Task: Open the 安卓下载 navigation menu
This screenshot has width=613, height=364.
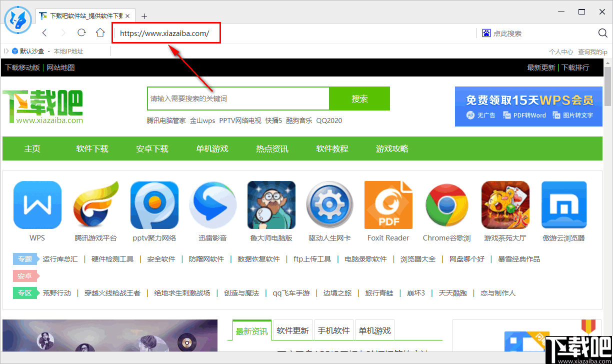Action: click(x=152, y=148)
